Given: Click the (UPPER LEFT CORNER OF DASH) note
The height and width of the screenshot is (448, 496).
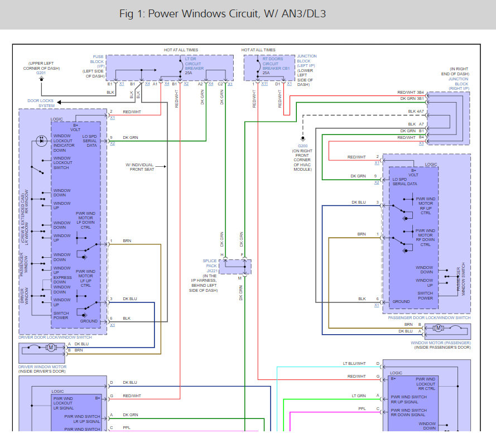Looking at the screenshot, I should tap(41, 66).
